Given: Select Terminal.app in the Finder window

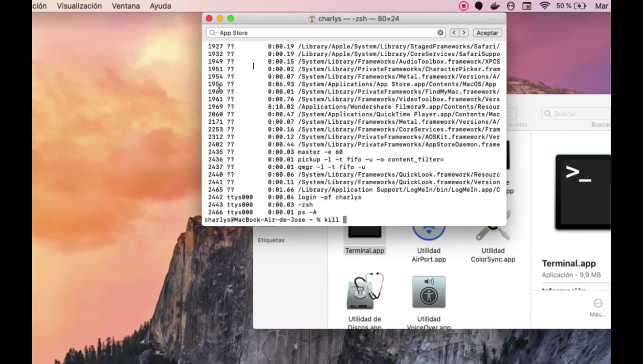Looking at the screenshot, I should [365, 251].
